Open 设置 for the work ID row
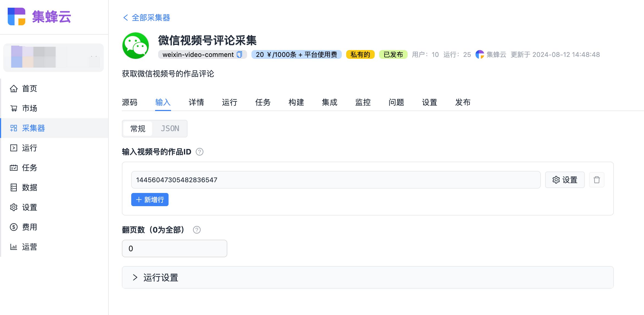Viewport: 644px width, 315px height. click(565, 180)
